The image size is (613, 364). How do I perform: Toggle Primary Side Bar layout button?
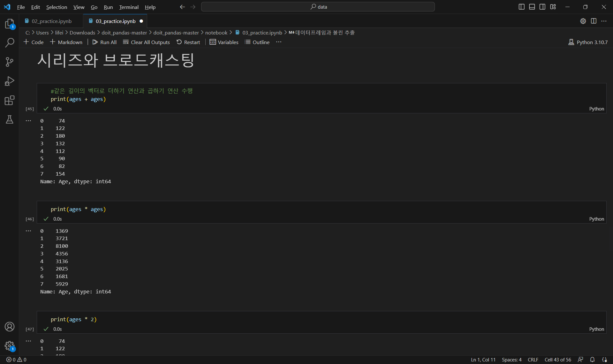point(521,7)
